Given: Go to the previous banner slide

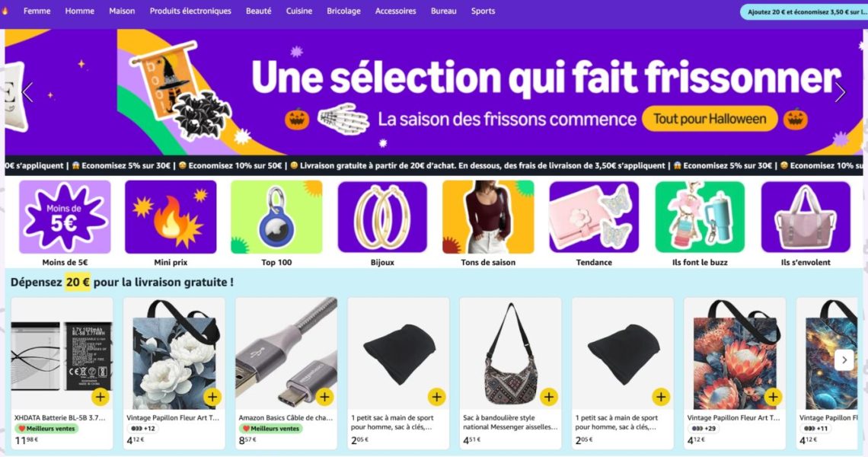Looking at the screenshot, I should [27, 92].
